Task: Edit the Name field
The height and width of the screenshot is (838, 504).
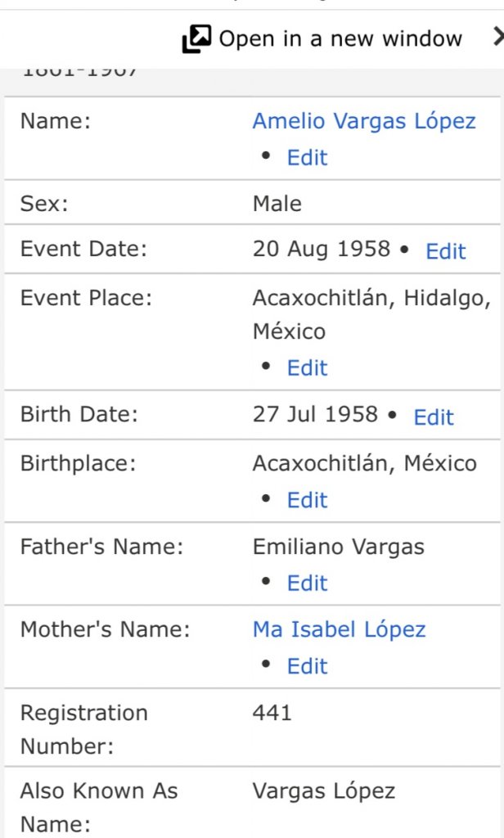Action: point(307,157)
